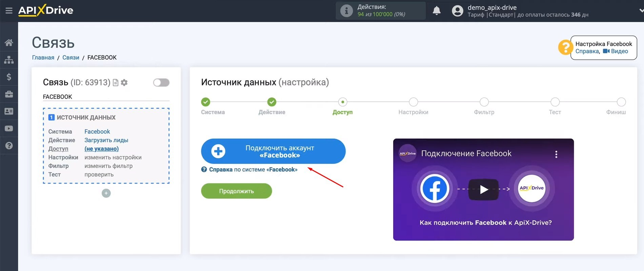
Task: Open connection settings gear icon
Action: tap(124, 82)
